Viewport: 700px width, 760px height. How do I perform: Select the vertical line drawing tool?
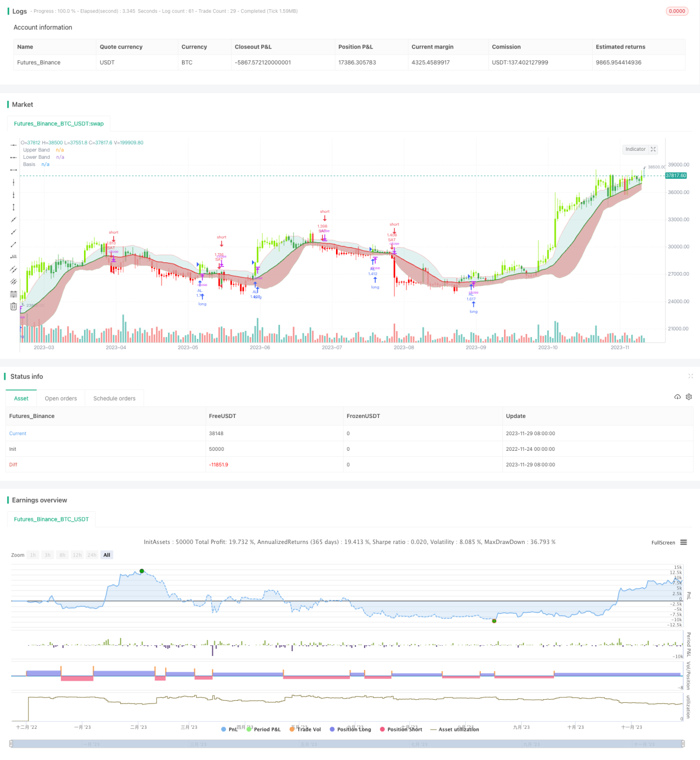click(13, 182)
